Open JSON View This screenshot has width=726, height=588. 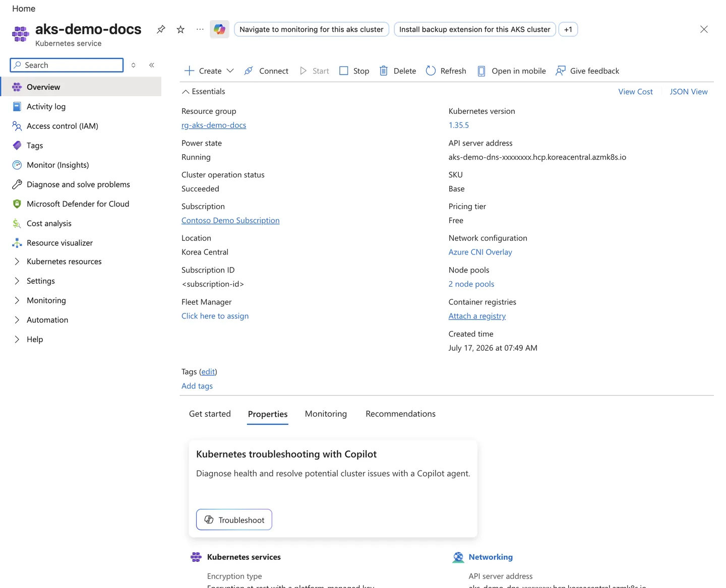(688, 92)
